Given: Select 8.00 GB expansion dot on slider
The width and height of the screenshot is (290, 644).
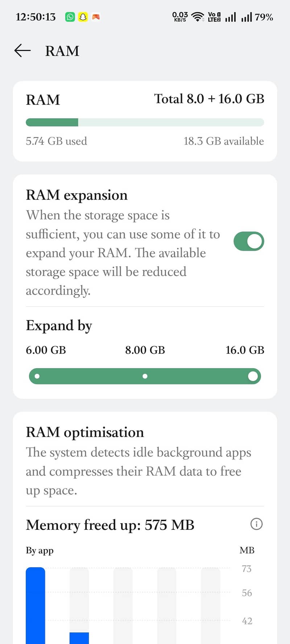Looking at the screenshot, I should pyautogui.click(x=145, y=376).
